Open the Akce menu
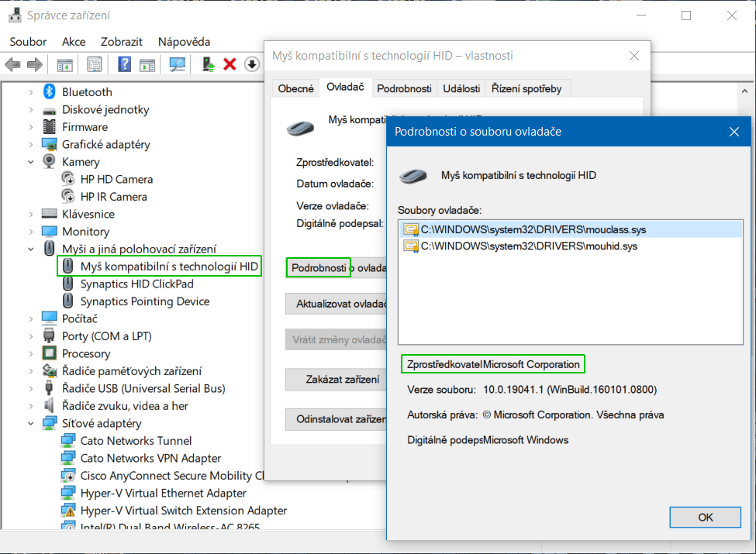 [x=74, y=42]
